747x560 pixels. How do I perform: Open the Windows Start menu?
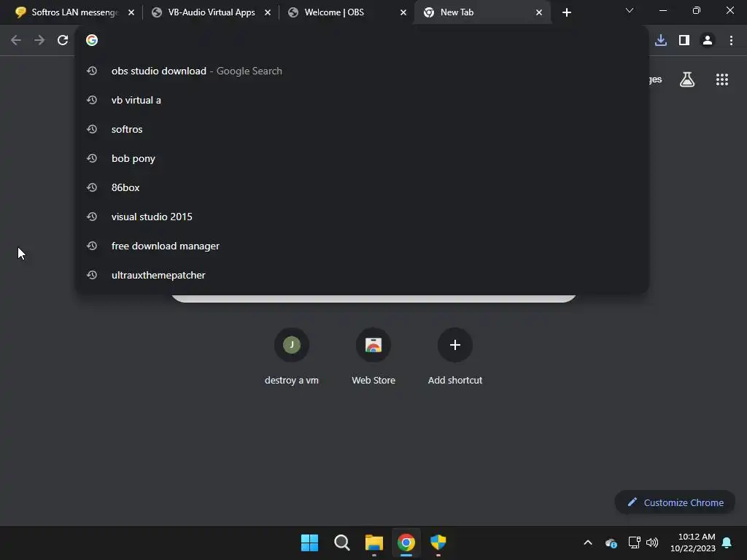pos(309,542)
